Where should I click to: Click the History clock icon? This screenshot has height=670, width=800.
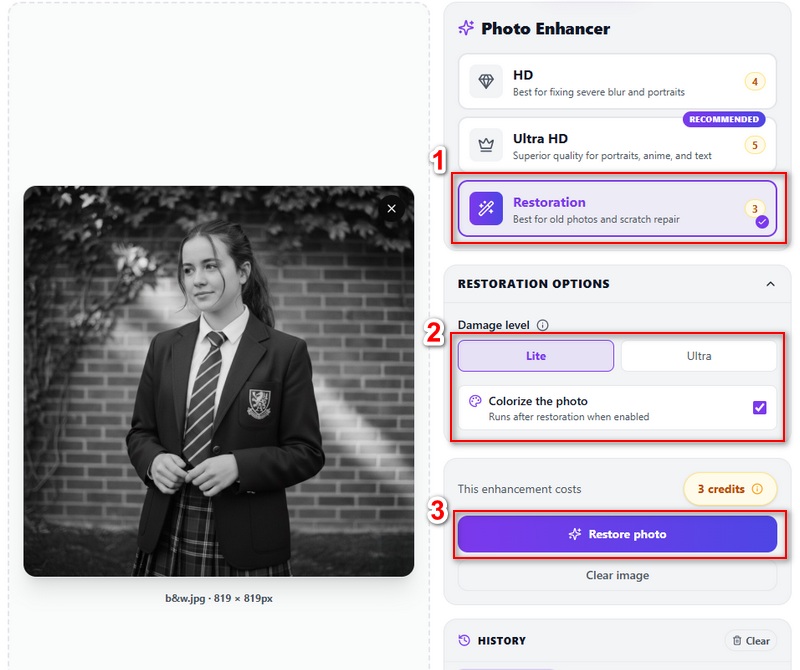464,640
